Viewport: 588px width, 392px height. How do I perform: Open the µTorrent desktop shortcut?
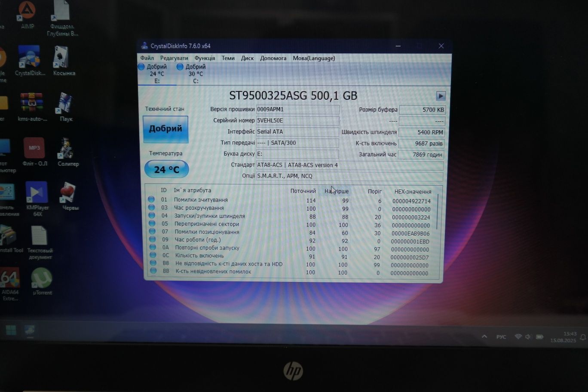42,282
